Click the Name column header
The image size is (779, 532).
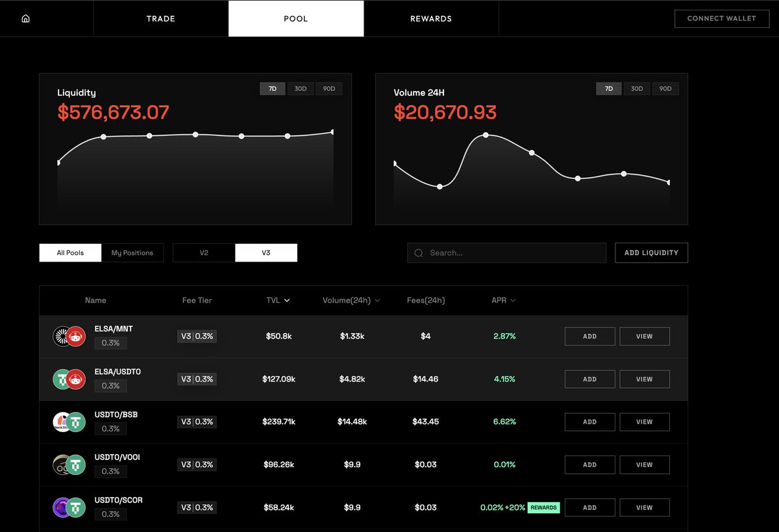point(95,300)
